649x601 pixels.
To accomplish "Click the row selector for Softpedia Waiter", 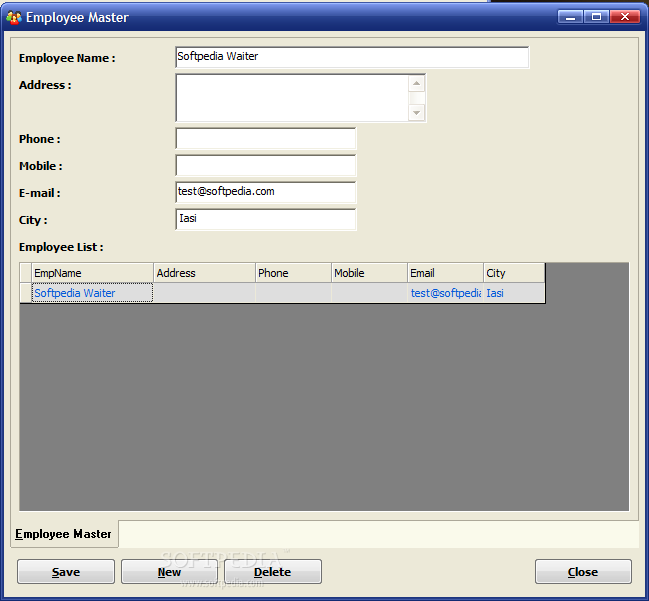I will click(26, 293).
